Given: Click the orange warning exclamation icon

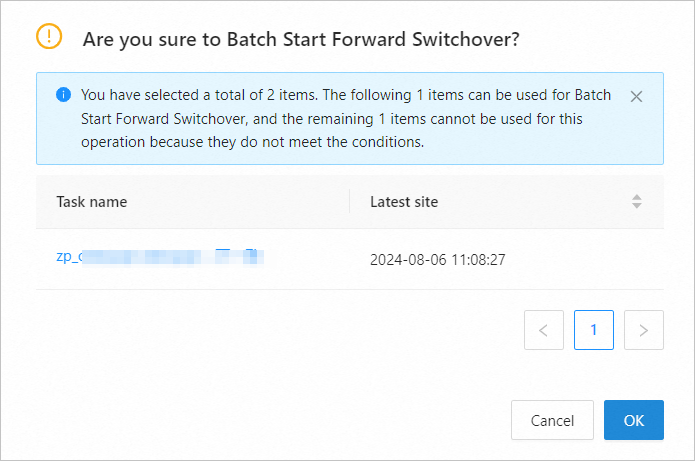Looking at the screenshot, I should 49,36.
